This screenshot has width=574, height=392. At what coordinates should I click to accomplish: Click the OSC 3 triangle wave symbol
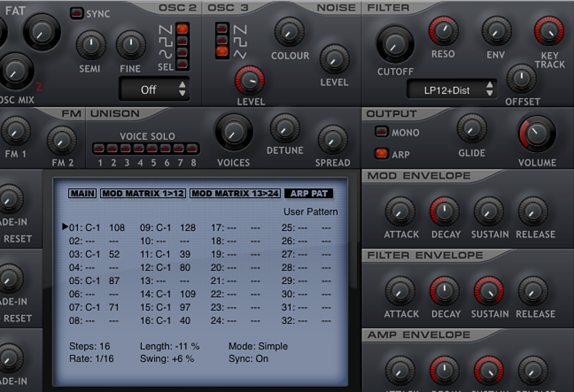pyautogui.click(x=240, y=54)
